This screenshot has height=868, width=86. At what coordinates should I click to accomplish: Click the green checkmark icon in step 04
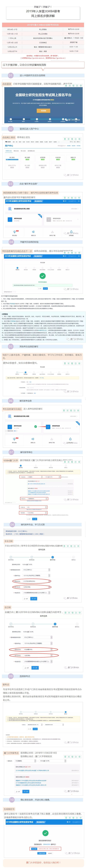[x=43, y=276]
